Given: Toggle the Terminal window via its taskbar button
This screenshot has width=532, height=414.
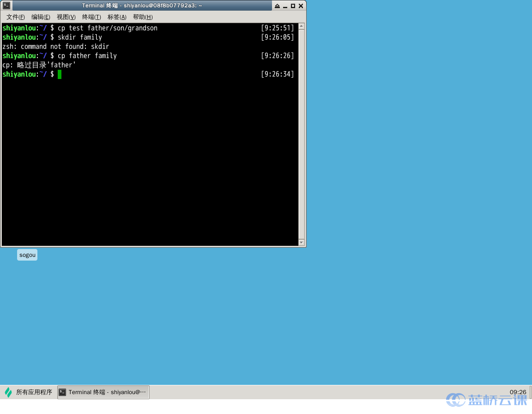Looking at the screenshot, I should click(x=103, y=392).
